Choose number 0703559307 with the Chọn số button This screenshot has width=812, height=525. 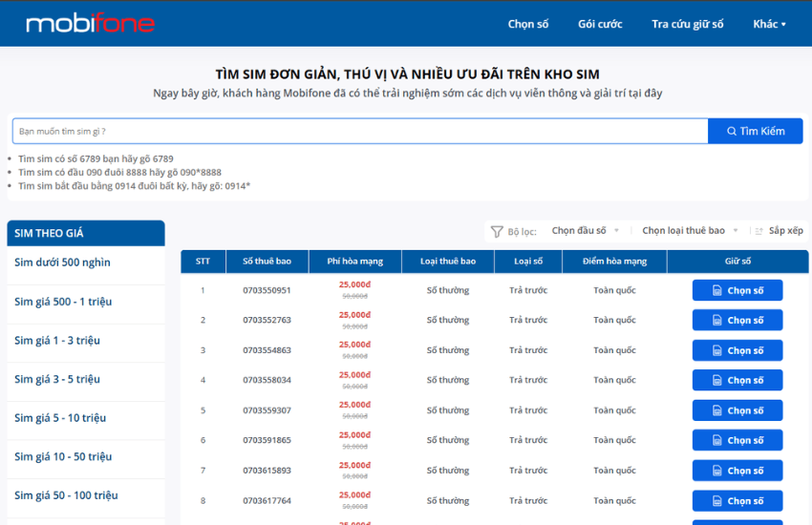pos(737,410)
